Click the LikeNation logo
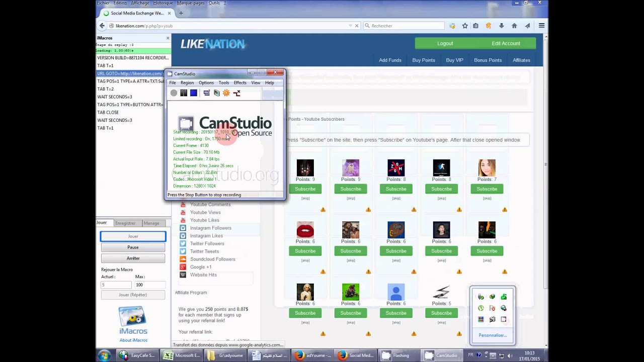This screenshot has width=644, height=362. 212,44
